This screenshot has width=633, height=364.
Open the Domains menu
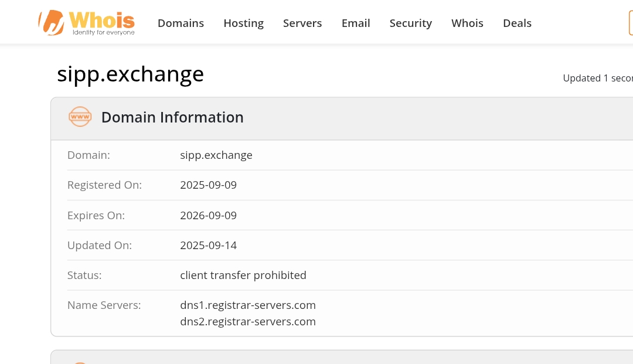tap(181, 23)
